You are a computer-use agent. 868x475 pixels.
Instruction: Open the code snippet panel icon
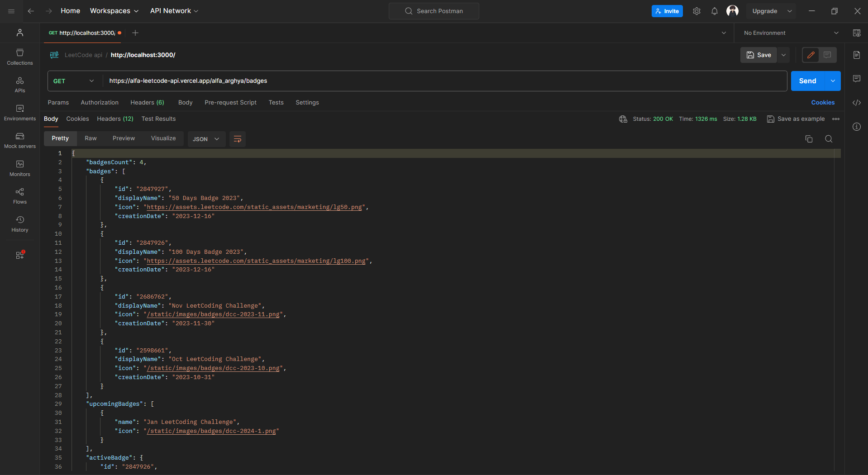click(856, 103)
